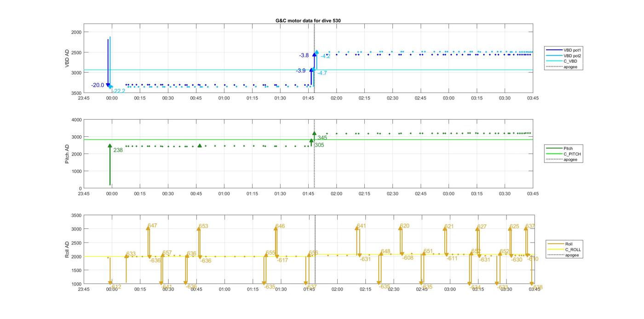
Task: Click the -608 roll label
Action: (x=408, y=257)
